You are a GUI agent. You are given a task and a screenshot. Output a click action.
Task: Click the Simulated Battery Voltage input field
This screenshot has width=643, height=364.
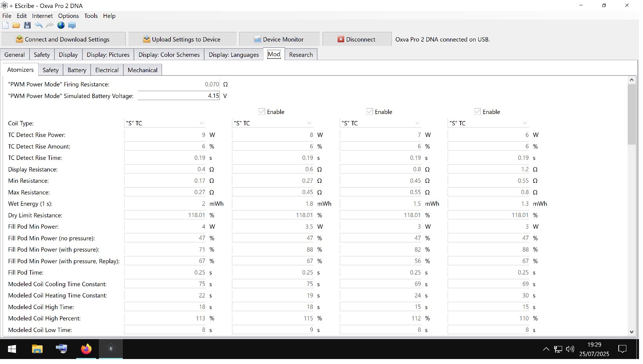(179, 96)
